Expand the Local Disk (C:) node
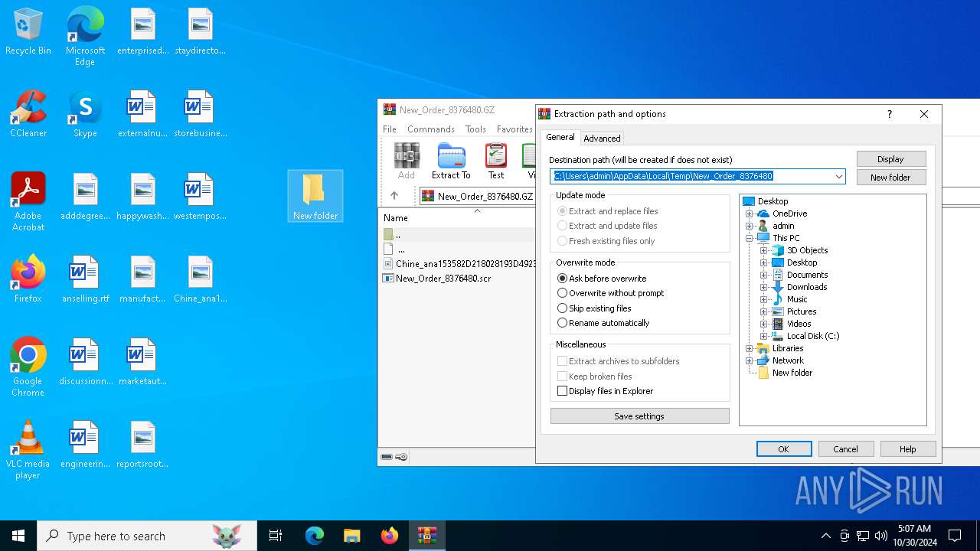Viewport: 980px width, 551px height. (x=763, y=336)
